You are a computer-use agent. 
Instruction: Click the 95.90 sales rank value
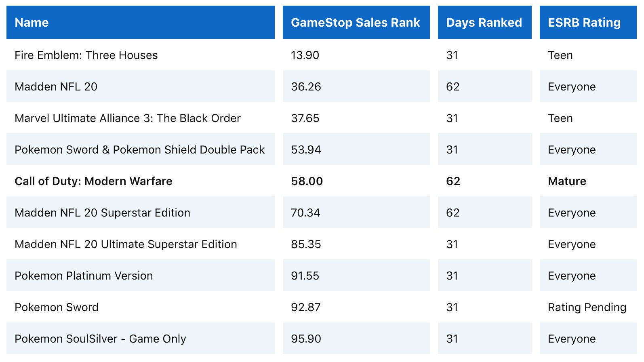[306, 339]
